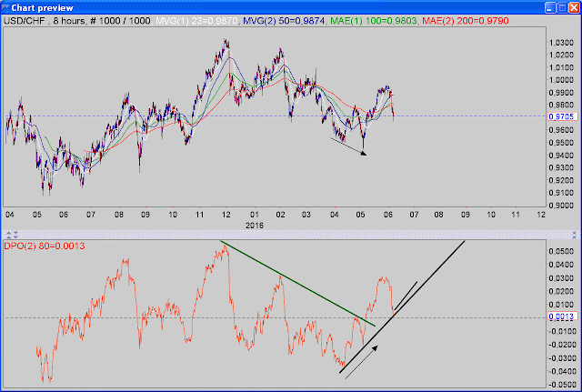Click the Chart preview window title icon
This screenshot has height=392, width=582.
[5, 7]
